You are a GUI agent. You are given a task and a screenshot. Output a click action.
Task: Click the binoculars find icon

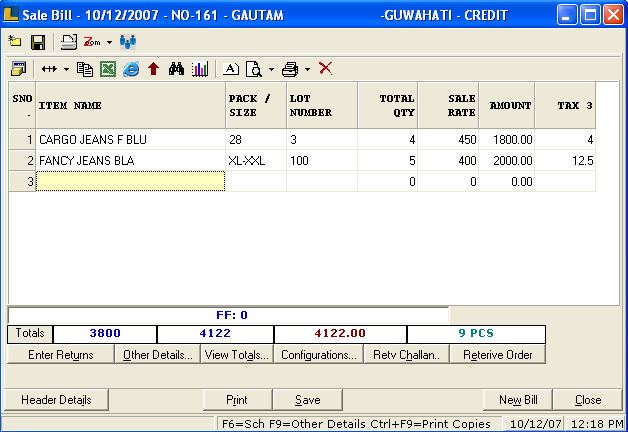176,69
